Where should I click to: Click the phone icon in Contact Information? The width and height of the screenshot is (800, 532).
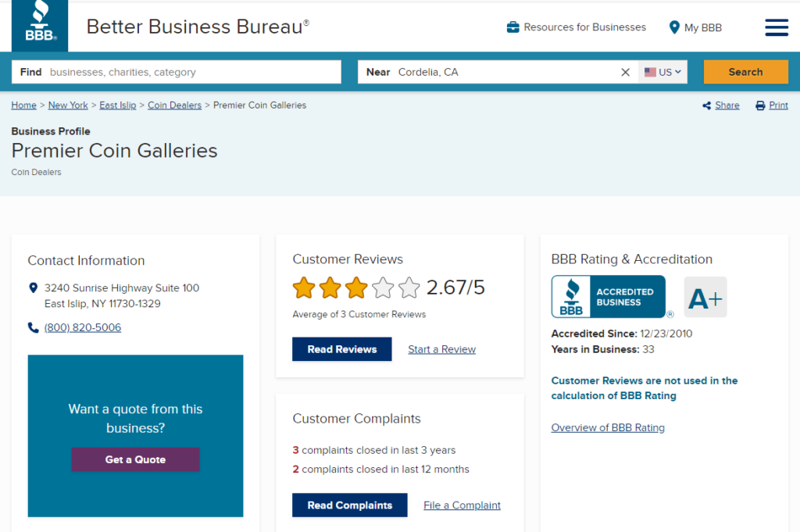33,327
